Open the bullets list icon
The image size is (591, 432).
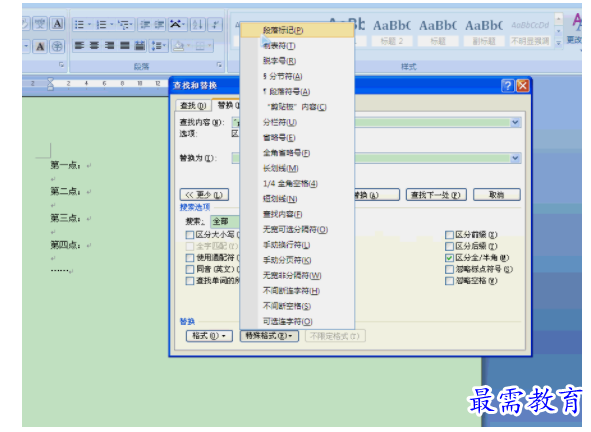click(79, 25)
